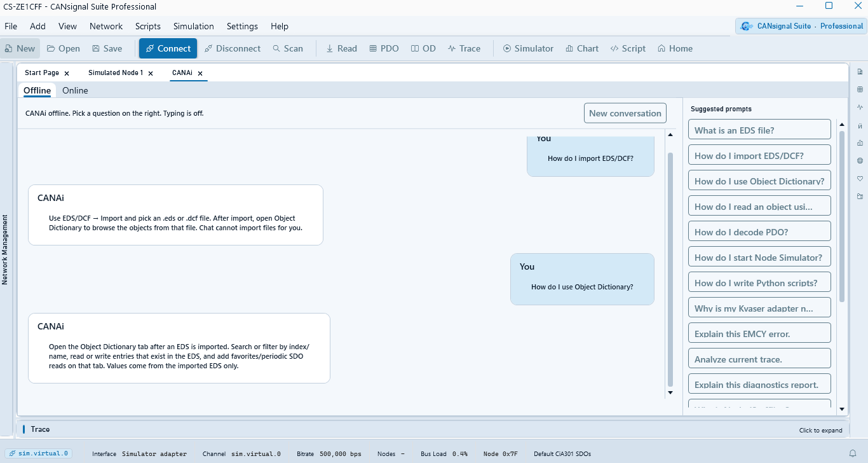Close the Start Page tab
Screen dimensions: 868x463
pyautogui.click(x=67, y=74)
